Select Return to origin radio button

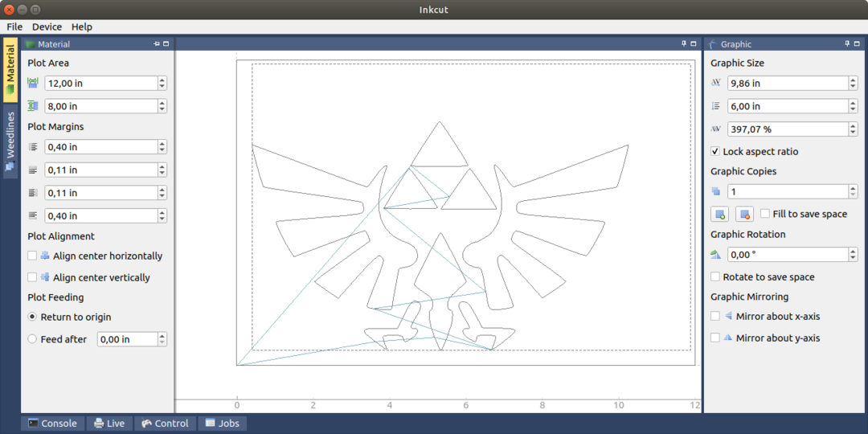(32, 317)
